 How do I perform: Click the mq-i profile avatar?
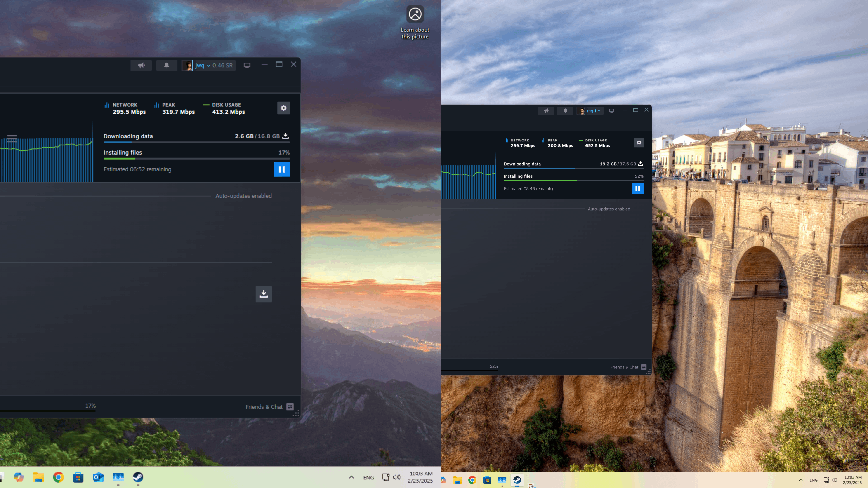coord(581,111)
